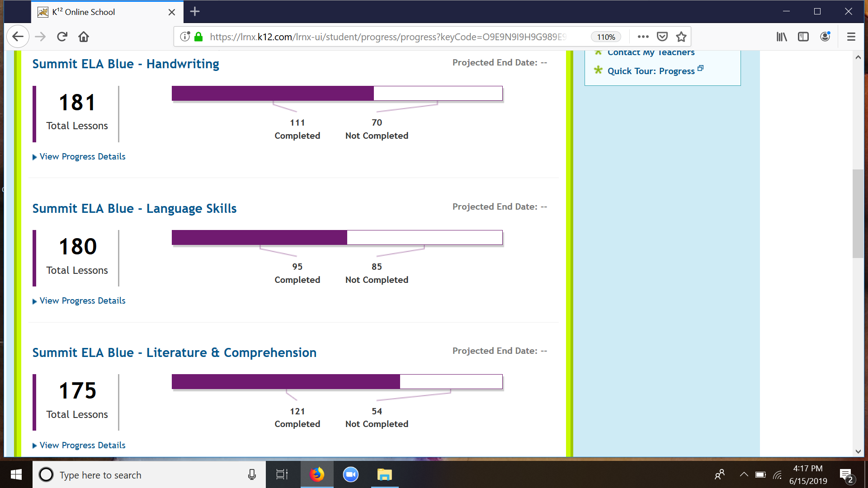Toggle the Firefox sidebar view

(x=803, y=37)
